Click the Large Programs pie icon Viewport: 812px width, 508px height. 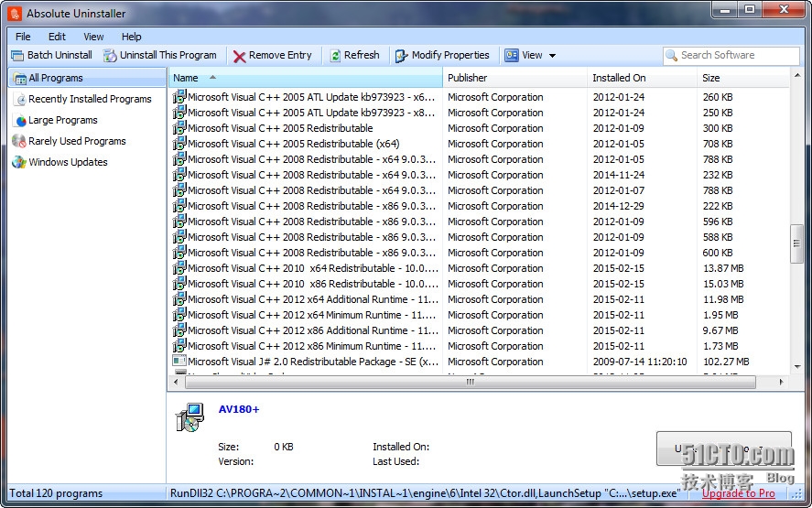point(21,121)
